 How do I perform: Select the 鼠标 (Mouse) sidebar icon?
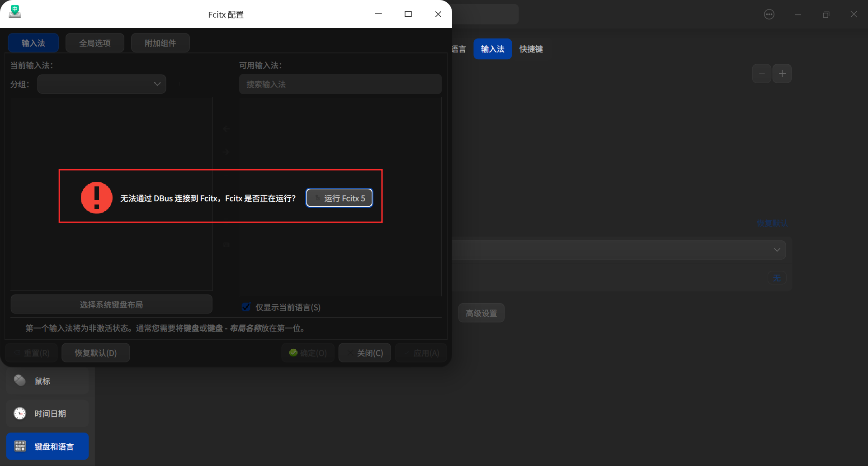click(x=20, y=380)
